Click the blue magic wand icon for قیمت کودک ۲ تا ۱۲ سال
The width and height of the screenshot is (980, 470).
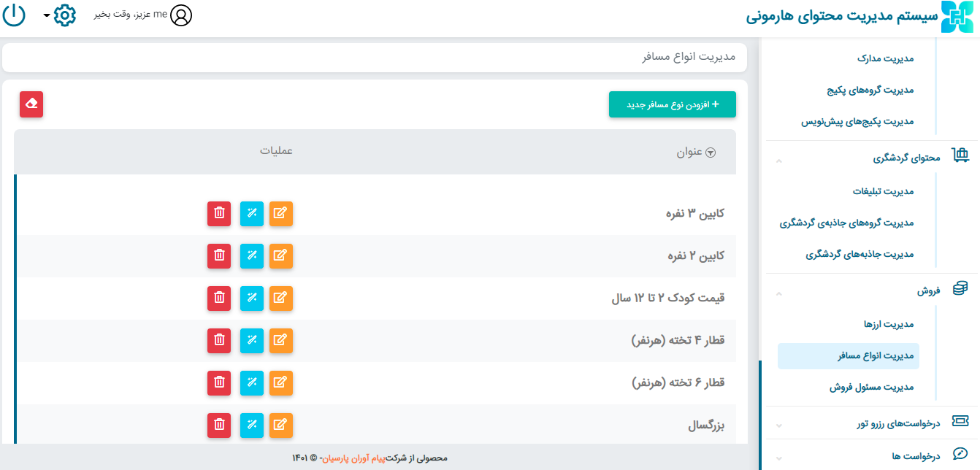(x=251, y=298)
